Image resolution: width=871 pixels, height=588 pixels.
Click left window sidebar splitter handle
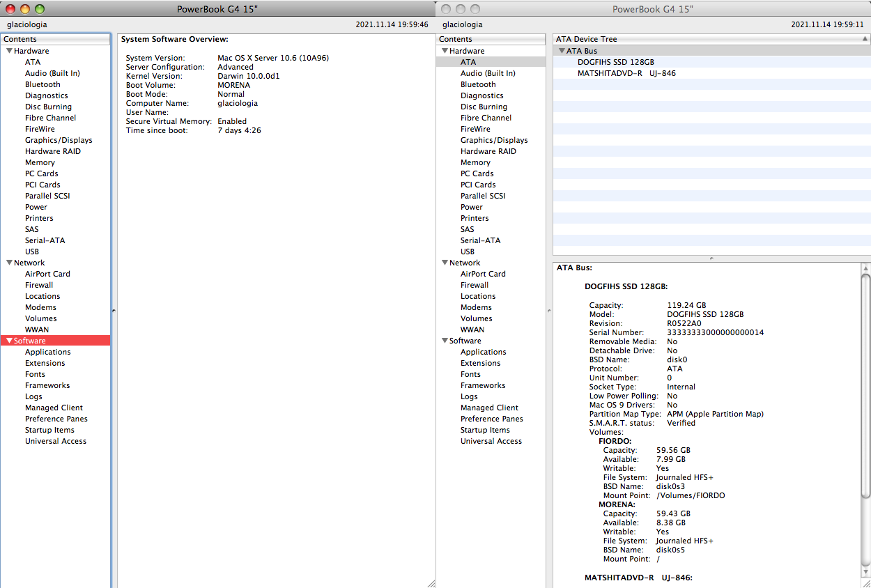click(114, 310)
